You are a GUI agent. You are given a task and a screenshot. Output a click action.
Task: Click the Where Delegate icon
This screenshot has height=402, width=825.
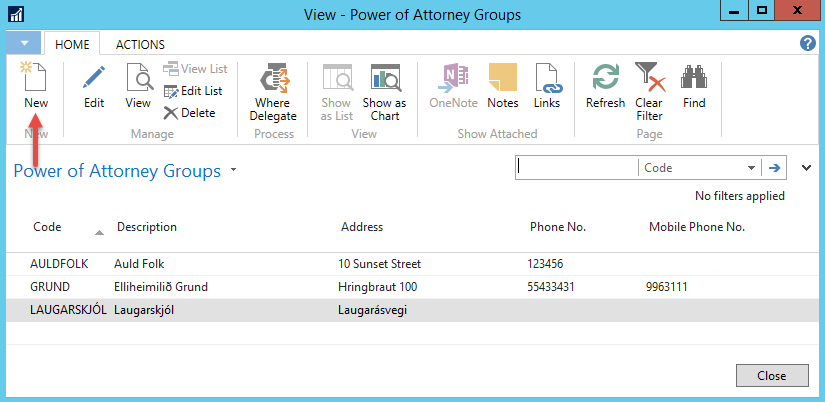click(272, 78)
